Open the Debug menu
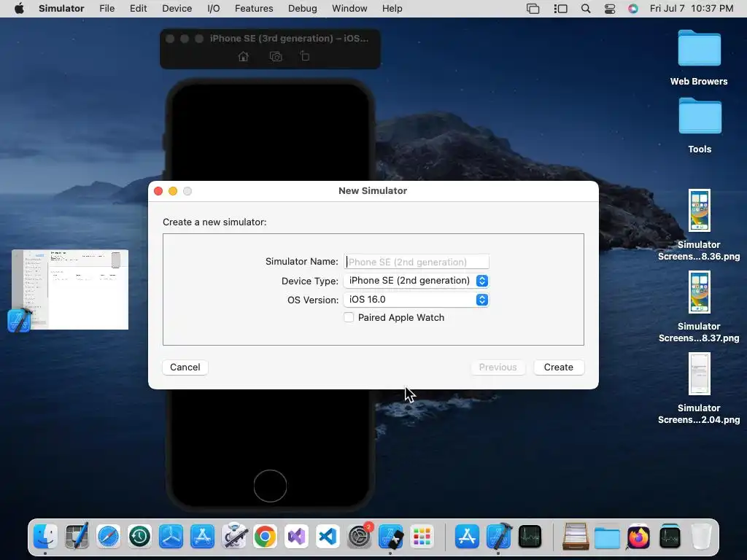747x560 pixels. click(303, 9)
